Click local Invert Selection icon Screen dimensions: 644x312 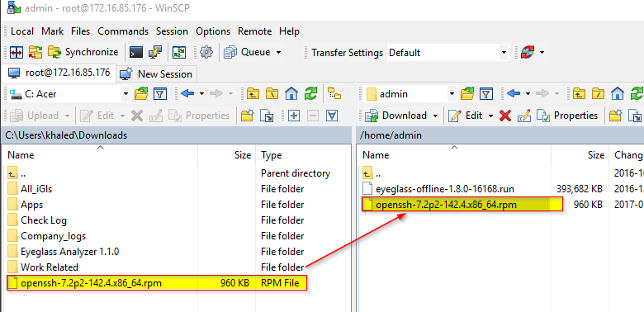point(332,116)
